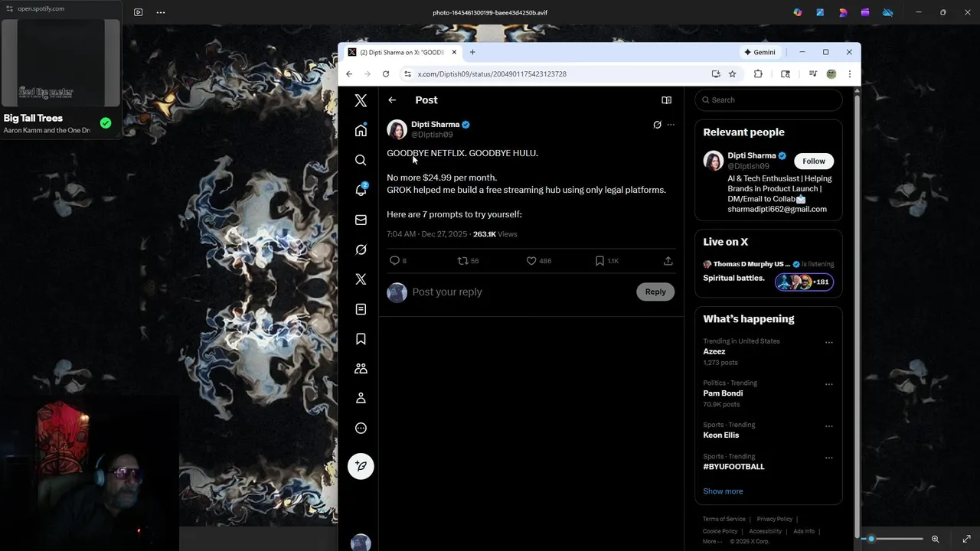The height and width of the screenshot is (551, 980).
Task: Open options for Pam Bondi trend
Action: (828, 385)
